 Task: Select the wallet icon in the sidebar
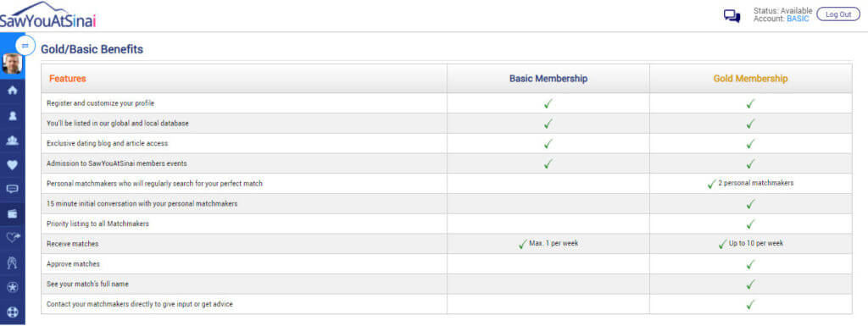pos(12,213)
